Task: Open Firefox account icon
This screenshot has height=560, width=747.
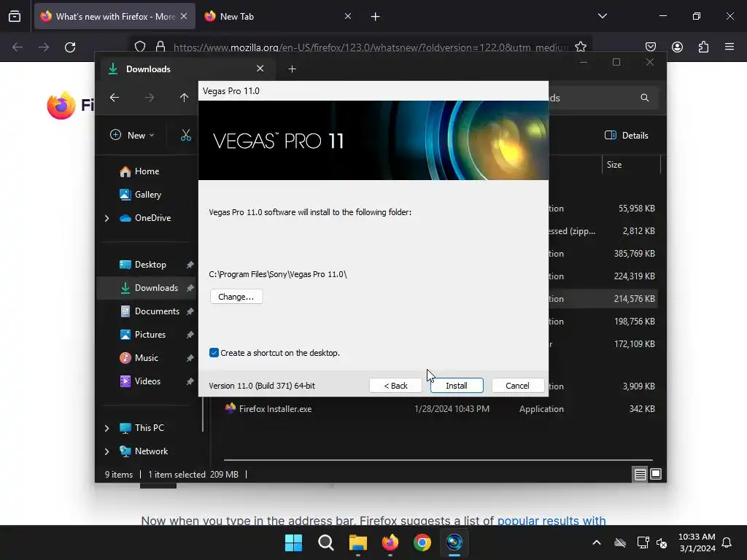Action: coord(677,47)
